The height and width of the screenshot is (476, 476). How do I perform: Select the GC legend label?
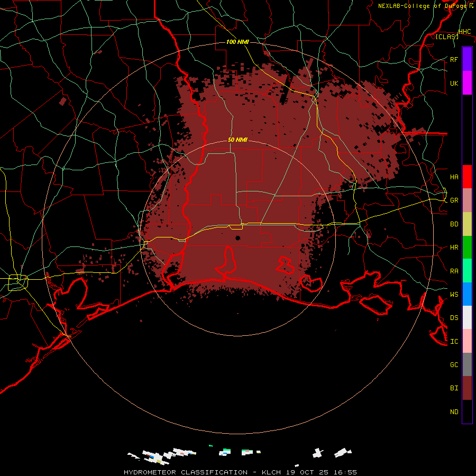pos(454,364)
